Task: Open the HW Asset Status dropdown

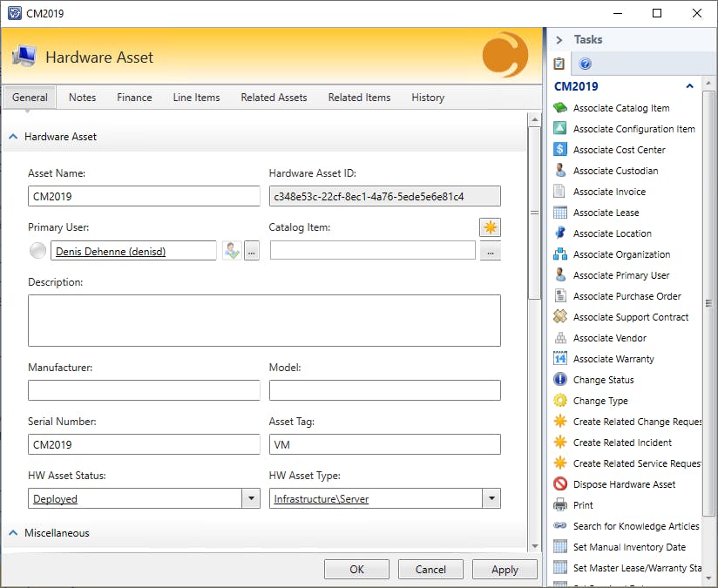Action: click(x=251, y=499)
